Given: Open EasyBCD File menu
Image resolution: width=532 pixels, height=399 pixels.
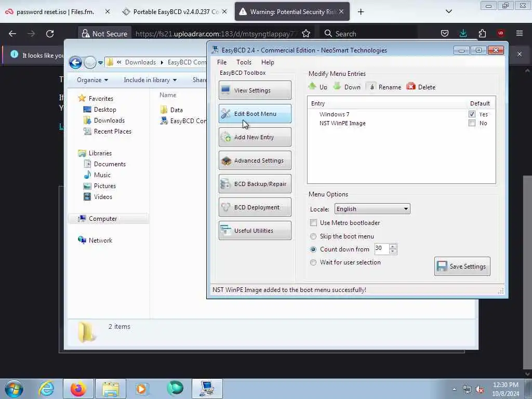Looking at the screenshot, I should (x=222, y=62).
